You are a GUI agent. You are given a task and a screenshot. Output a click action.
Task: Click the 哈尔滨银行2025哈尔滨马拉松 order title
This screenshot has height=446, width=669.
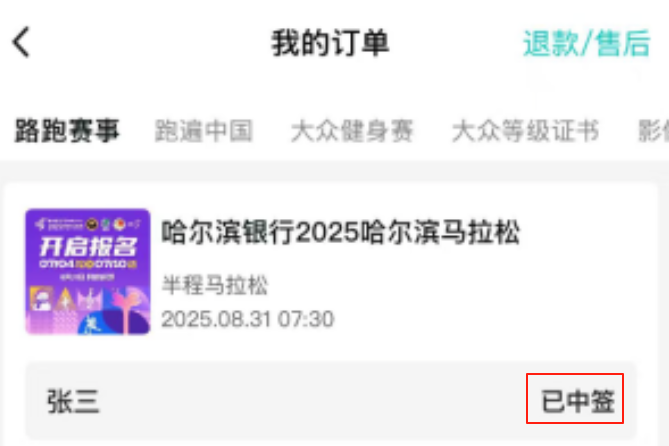click(x=340, y=233)
